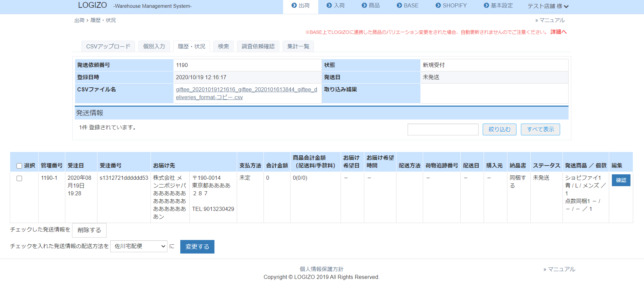
Task: Open the BASE menu
Action: [408, 5]
